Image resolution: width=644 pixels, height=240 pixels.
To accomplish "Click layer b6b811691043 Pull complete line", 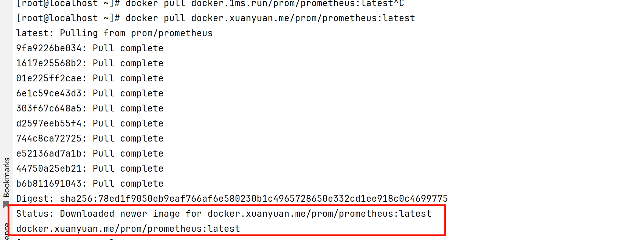I will (x=90, y=184).
